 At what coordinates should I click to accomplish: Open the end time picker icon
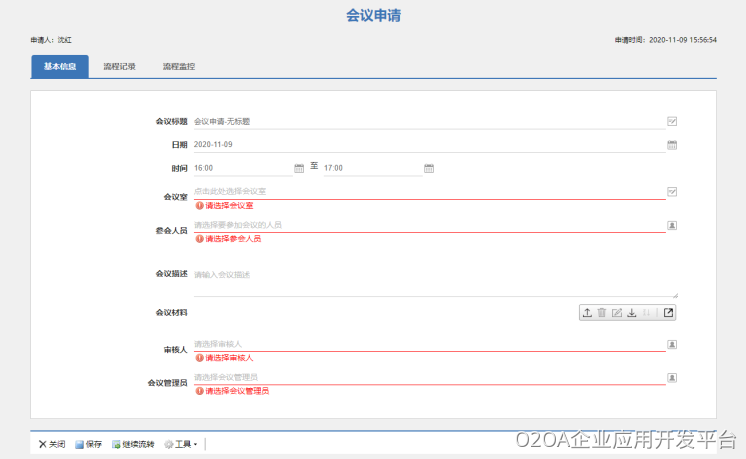coord(429,168)
